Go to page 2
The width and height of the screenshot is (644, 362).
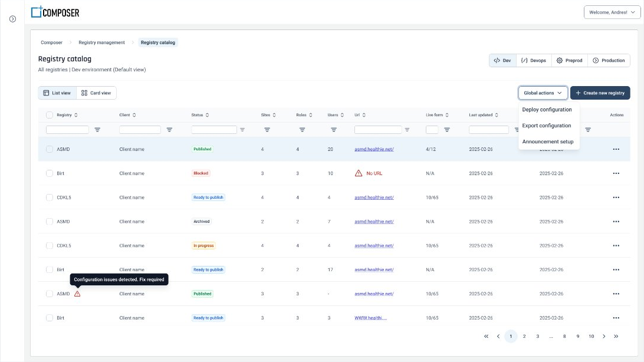click(x=524, y=336)
